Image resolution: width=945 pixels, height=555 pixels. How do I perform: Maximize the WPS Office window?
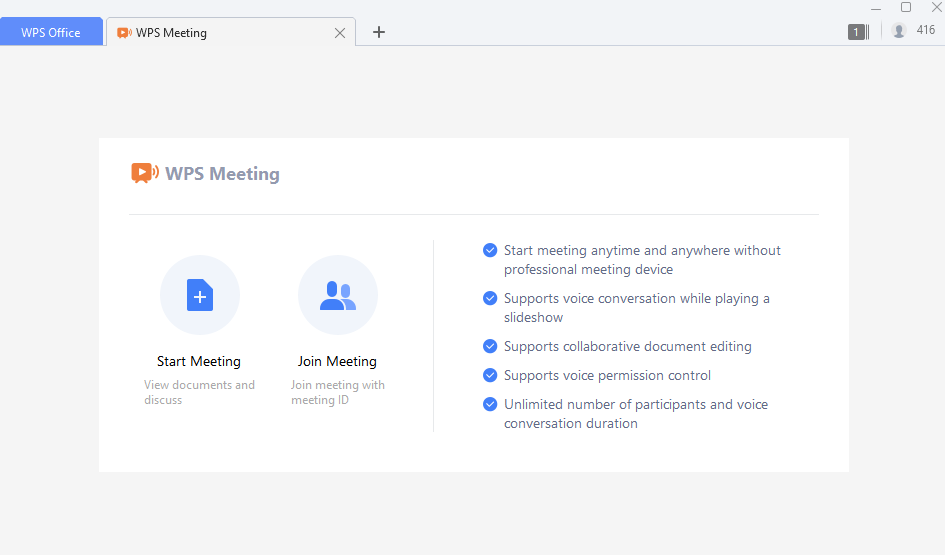pyautogui.click(x=906, y=7)
